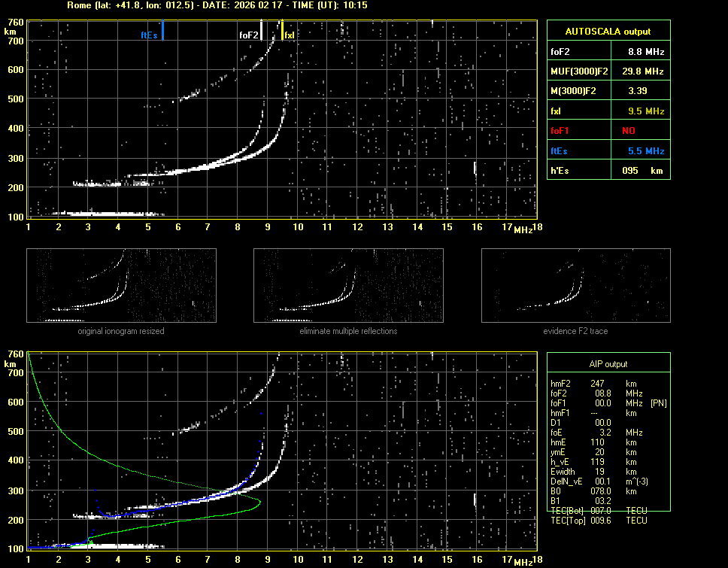The width and height of the screenshot is (728, 568).
Task: Select the 8.8 MHz value in AUTOSCALA table
Action: coord(645,52)
